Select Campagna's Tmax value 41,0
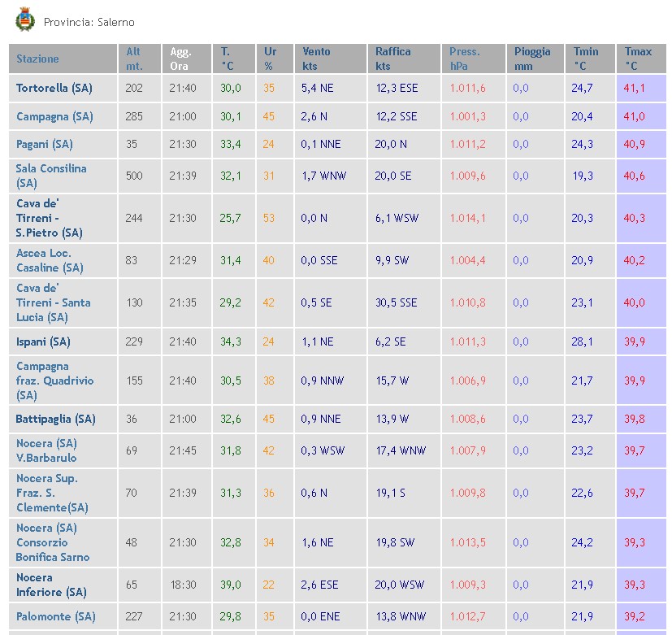Screen dimensions: 672x635 tap(634, 116)
